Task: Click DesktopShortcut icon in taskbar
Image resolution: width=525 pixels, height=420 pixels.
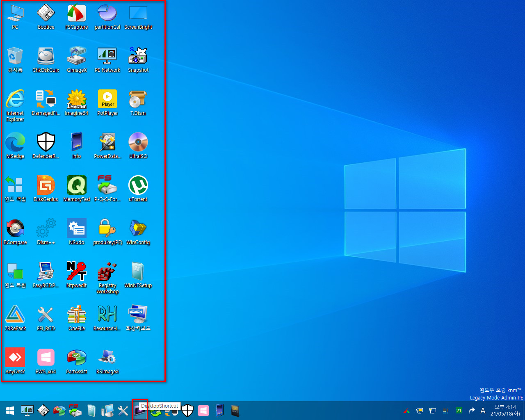Action: point(140,411)
